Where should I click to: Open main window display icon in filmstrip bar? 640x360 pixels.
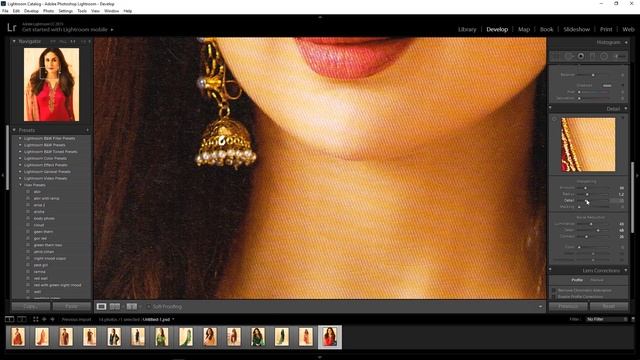click(x=9, y=319)
